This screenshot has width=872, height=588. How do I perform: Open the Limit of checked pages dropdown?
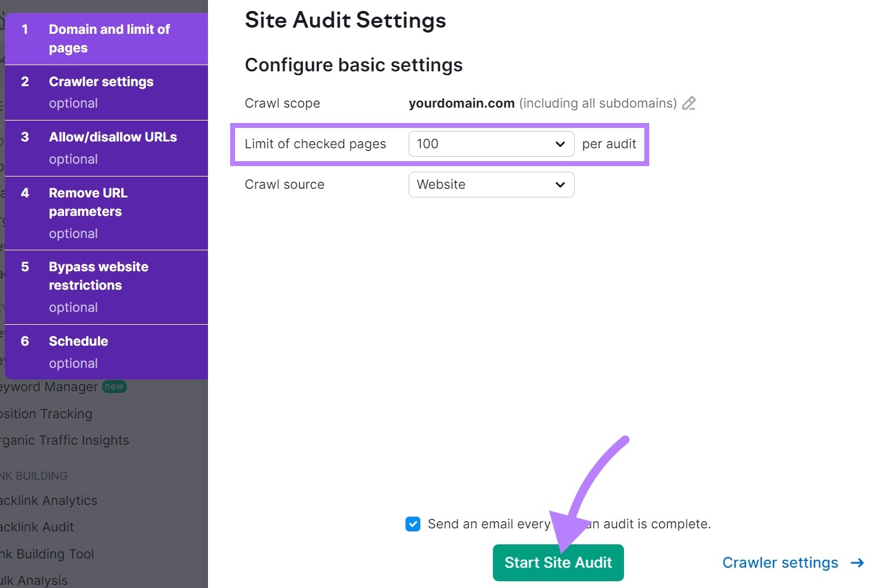point(490,144)
